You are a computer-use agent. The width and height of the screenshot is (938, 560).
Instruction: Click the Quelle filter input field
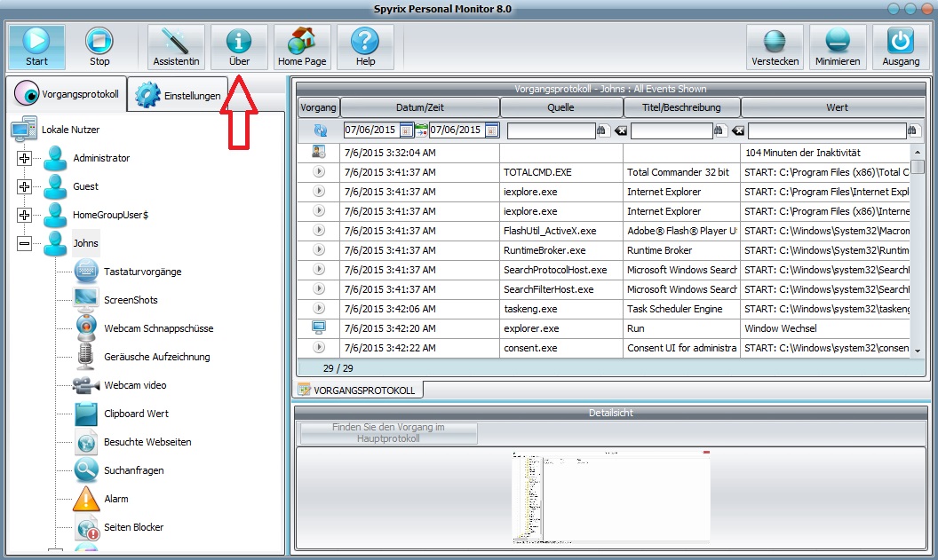tap(551, 130)
